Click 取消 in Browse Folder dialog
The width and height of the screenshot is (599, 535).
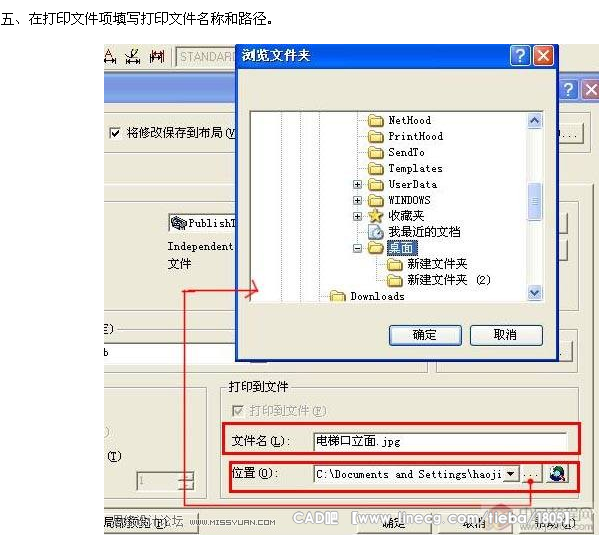tap(506, 335)
